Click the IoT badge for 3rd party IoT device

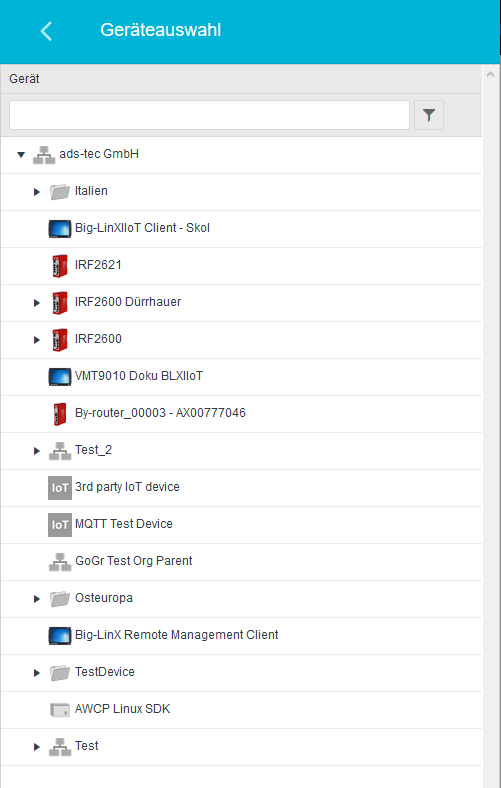pos(60,487)
